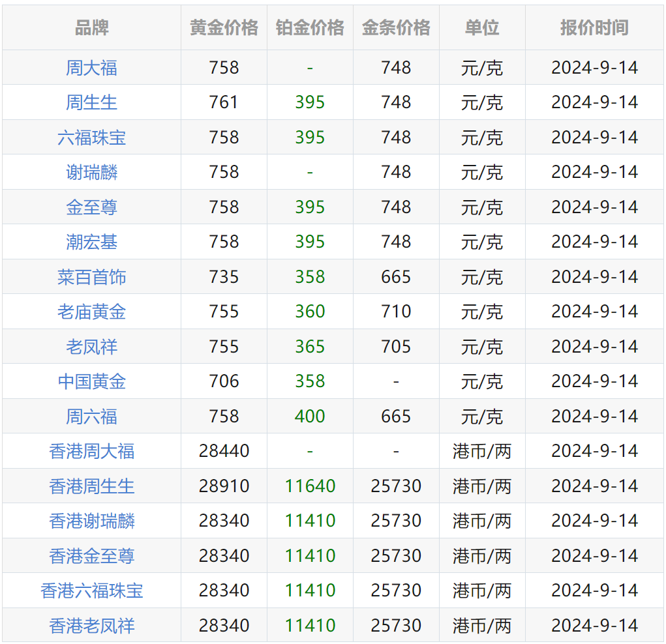Click the 黄金价格 column header
Viewport: 666px width, 644px height.
pos(224,28)
